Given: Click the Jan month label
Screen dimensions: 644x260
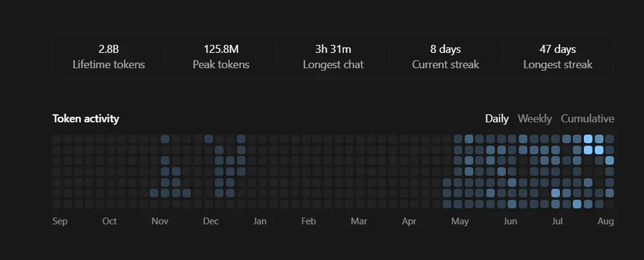Looking at the screenshot, I should point(260,221).
